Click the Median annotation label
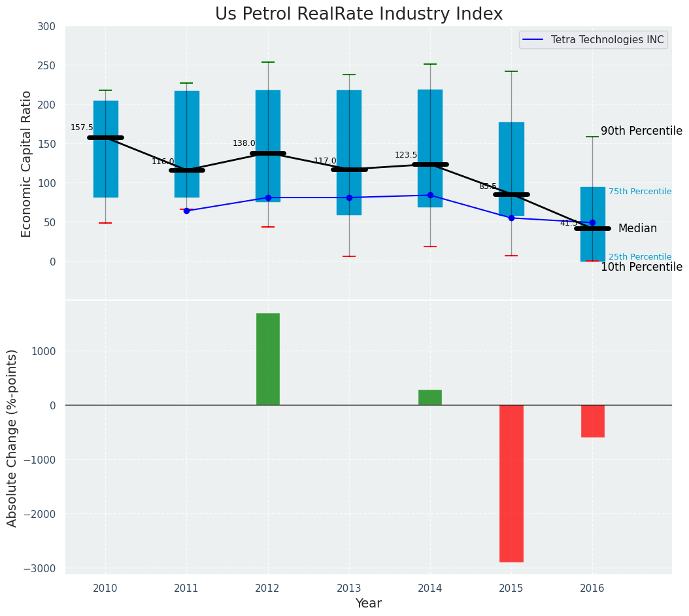Screen dimensions: 689x616 click(637, 228)
